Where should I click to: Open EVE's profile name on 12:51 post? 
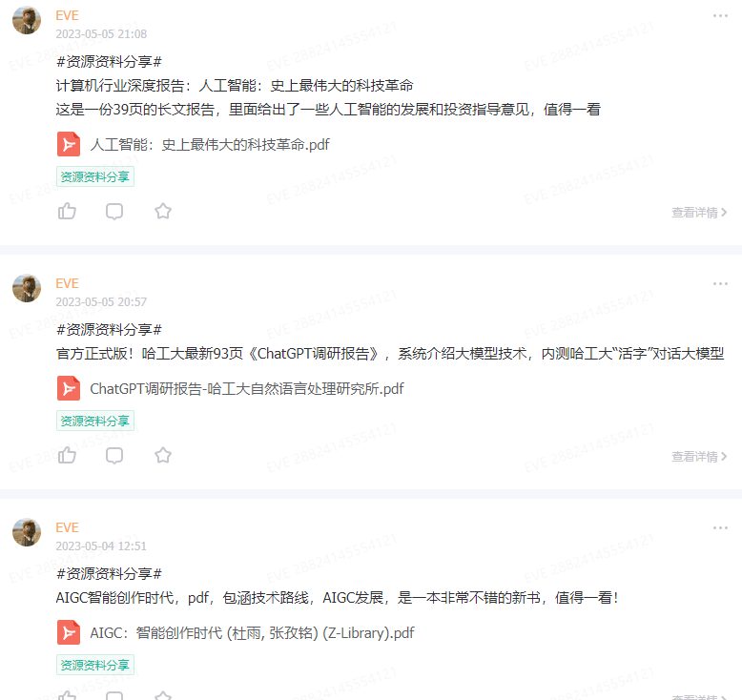click(67, 527)
